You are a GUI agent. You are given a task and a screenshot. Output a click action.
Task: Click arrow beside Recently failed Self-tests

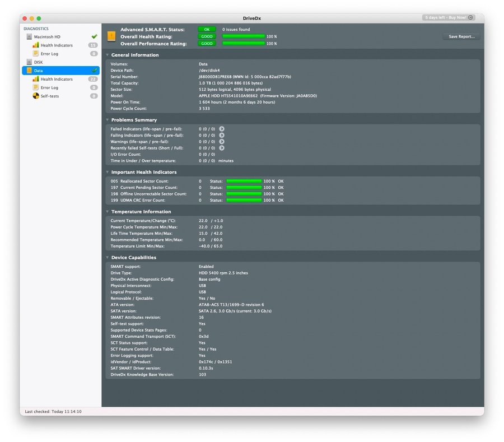tap(222, 148)
